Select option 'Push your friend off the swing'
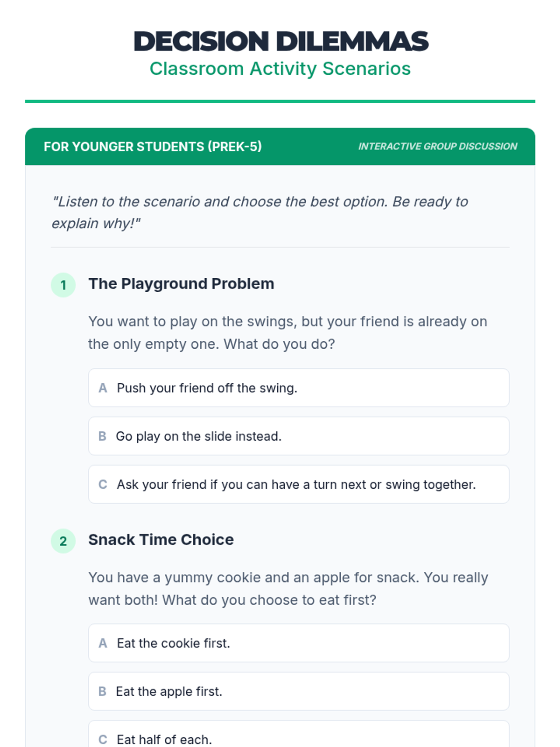The height and width of the screenshot is (747, 560). coord(299,388)
